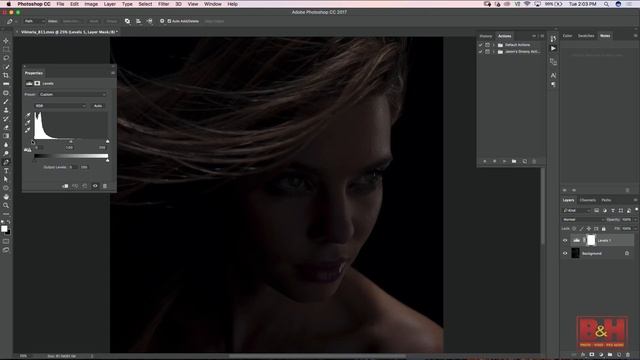The width and height of the screenshot is (640, 360).
Task: Delete the adjustment via Properties trash icon
Action: (105, 186)
